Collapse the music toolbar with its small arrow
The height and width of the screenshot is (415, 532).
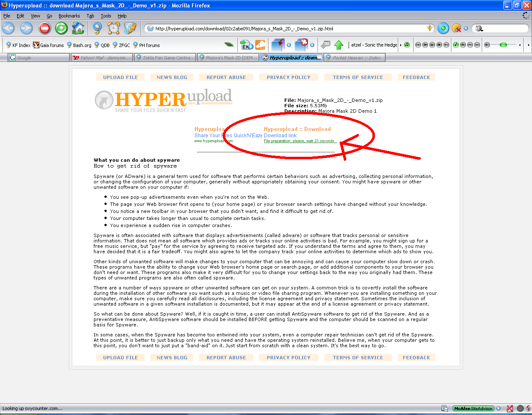click(520, 45)
